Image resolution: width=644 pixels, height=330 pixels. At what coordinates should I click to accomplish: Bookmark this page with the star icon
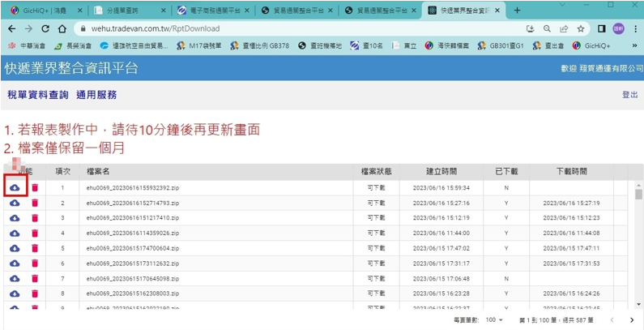point(580,28)
